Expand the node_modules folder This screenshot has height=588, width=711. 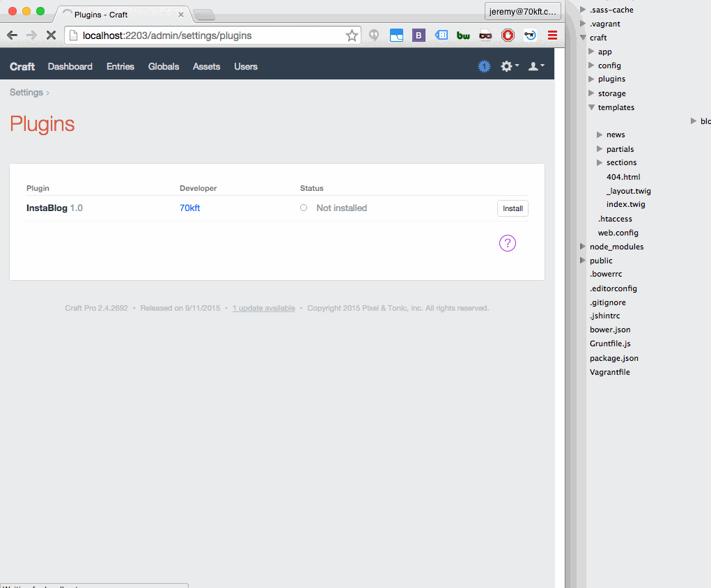pyautogui.click(x=583, y=247)
